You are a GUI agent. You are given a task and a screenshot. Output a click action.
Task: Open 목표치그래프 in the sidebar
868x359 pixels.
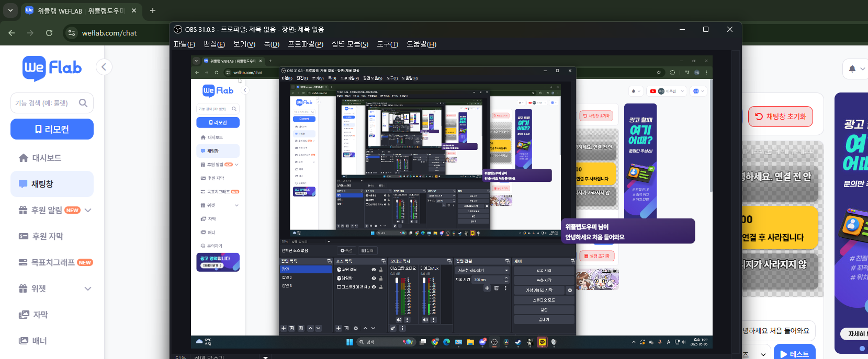point(52,262)
